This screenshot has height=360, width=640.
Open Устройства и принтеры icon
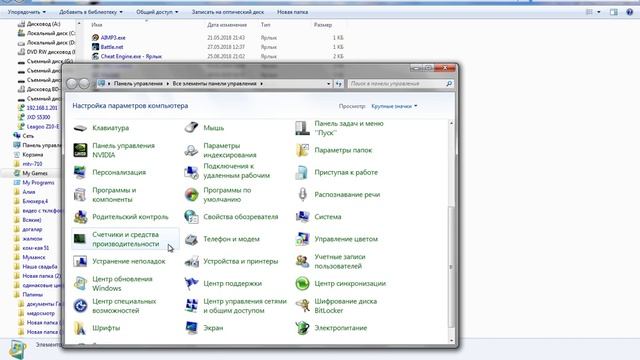pos(191,261)
